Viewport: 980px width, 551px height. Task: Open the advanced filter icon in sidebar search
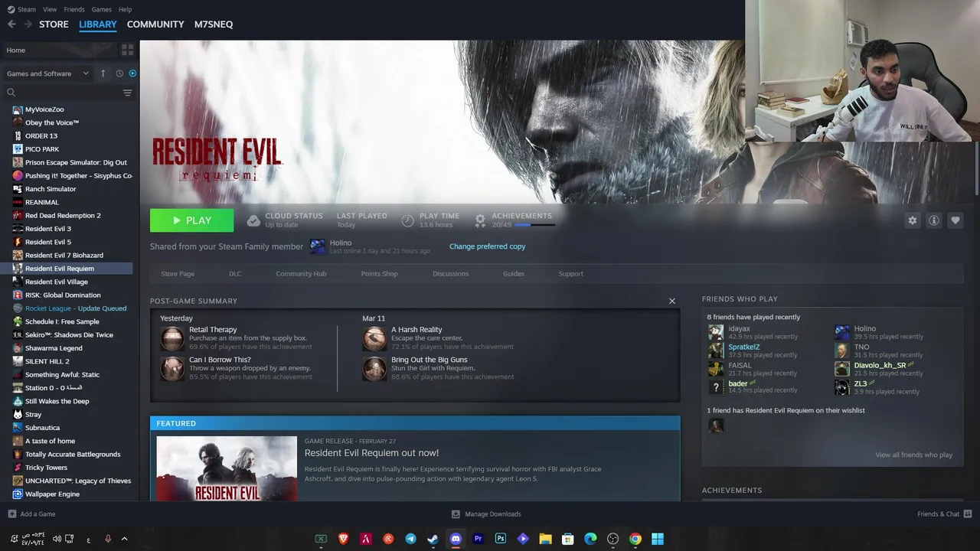click(127, 93)
